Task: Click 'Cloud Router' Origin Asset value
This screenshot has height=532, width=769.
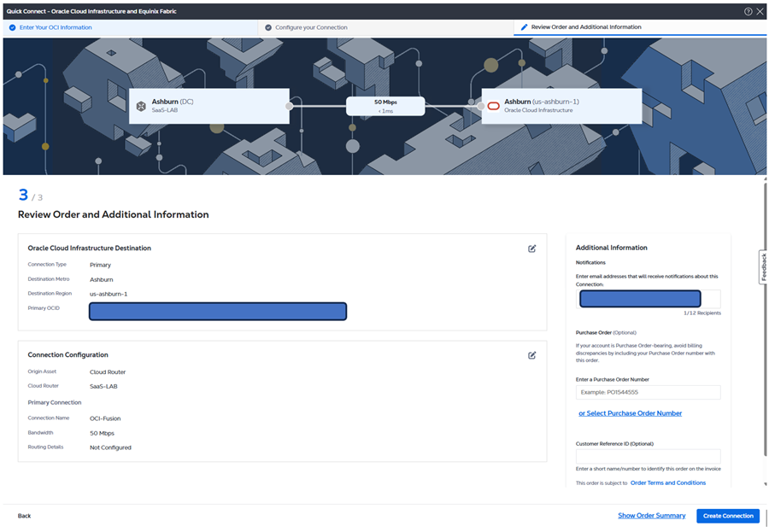Action: coord(108,372)
